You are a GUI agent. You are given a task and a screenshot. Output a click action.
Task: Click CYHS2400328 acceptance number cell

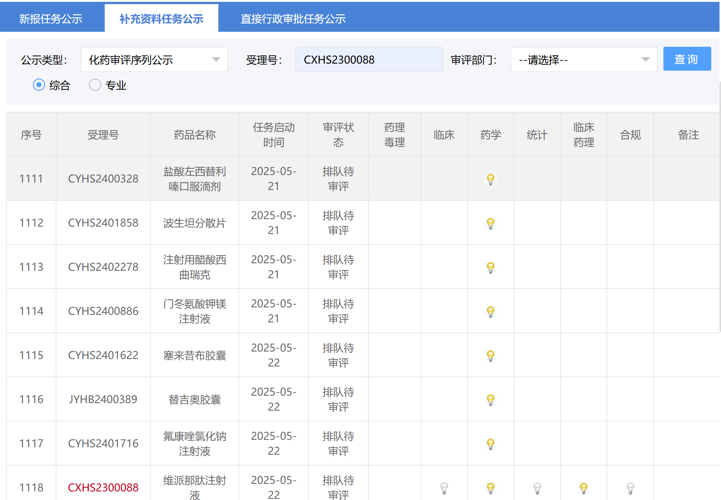click(103, 179)
